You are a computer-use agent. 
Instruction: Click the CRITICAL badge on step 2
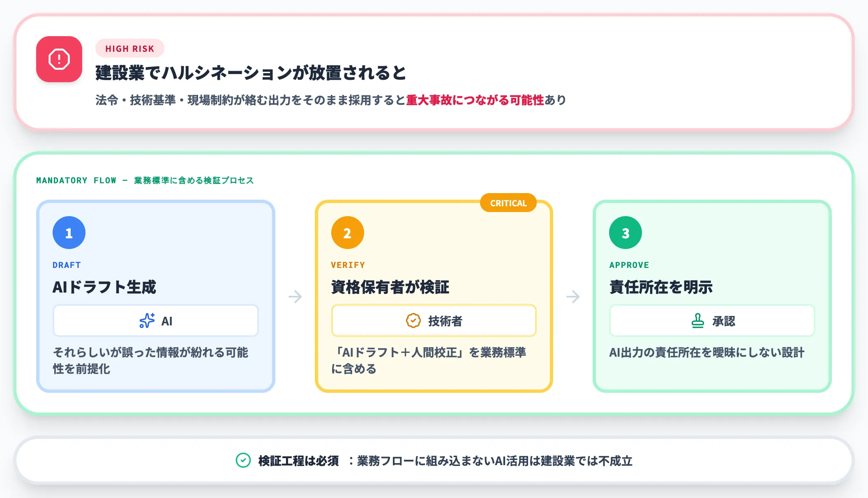[x=508, y=203]
